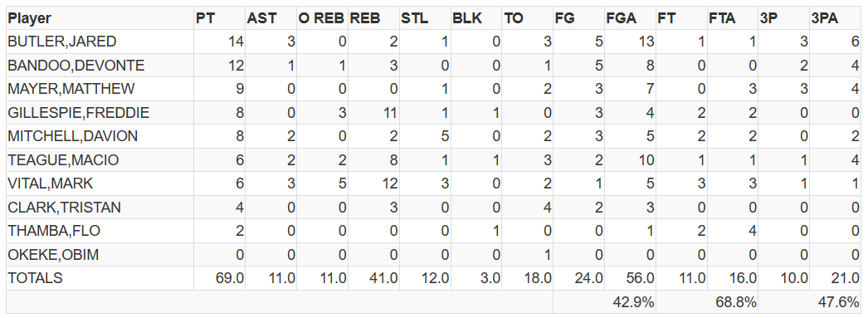Viewport: 868px width, 318px height.
Task: Select the BUTLER,JARED player name cell
Action: [x=100, y=42]
